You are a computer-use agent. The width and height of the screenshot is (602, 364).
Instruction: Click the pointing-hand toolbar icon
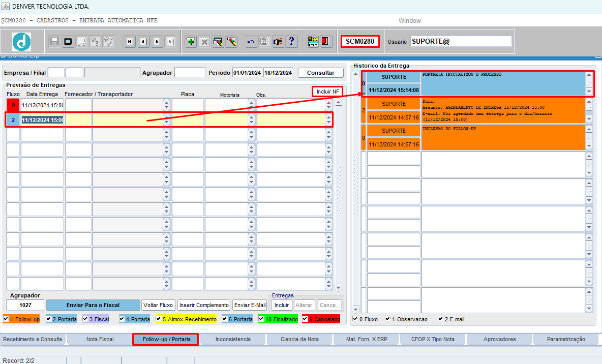(x=278, y=42)
